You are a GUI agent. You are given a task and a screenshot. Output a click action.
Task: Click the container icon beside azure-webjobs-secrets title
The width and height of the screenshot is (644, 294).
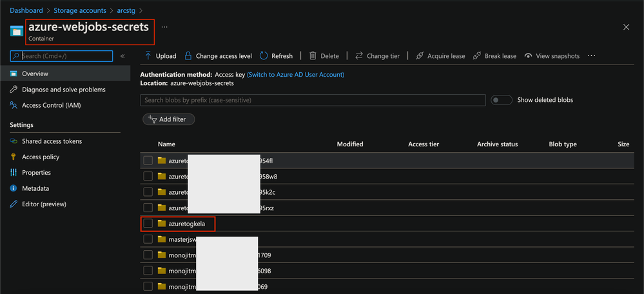click(17, 31)
